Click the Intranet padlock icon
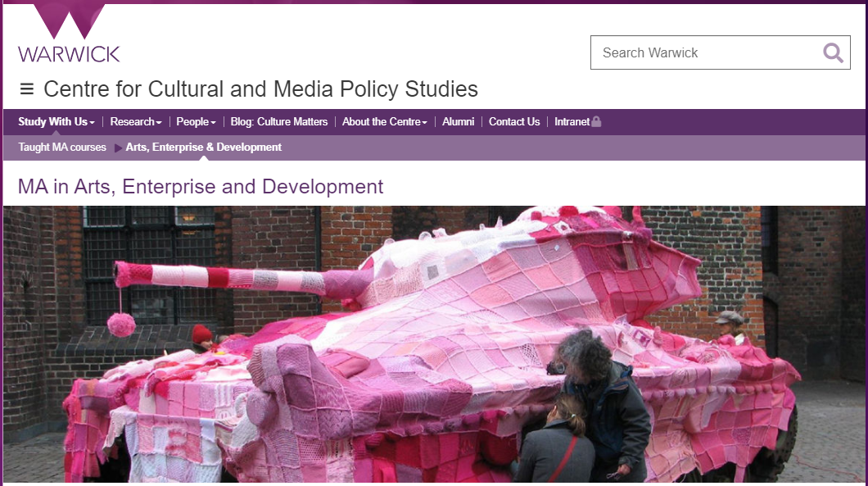The height and width of the screenshot is (486, 868). click(596, 121)
